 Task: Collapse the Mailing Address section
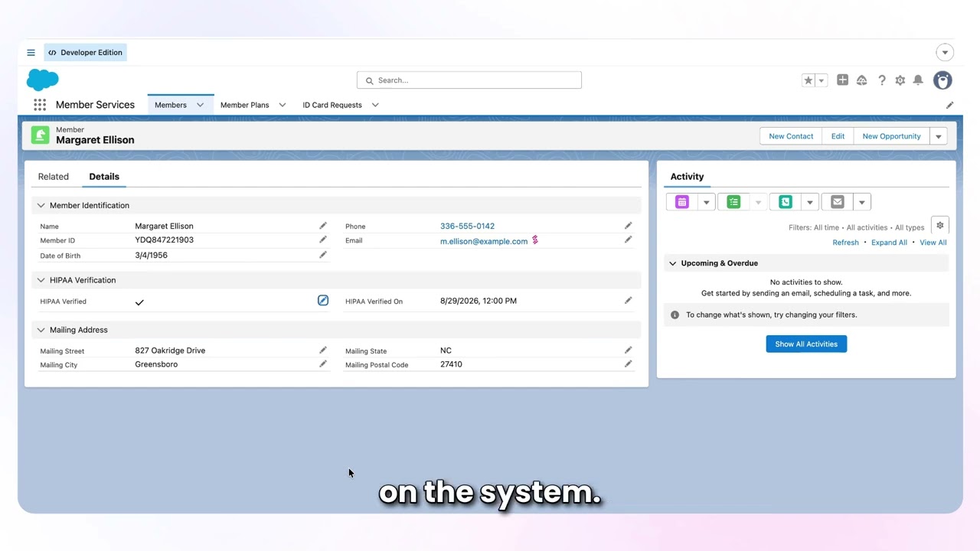click(x=41, y=330)
